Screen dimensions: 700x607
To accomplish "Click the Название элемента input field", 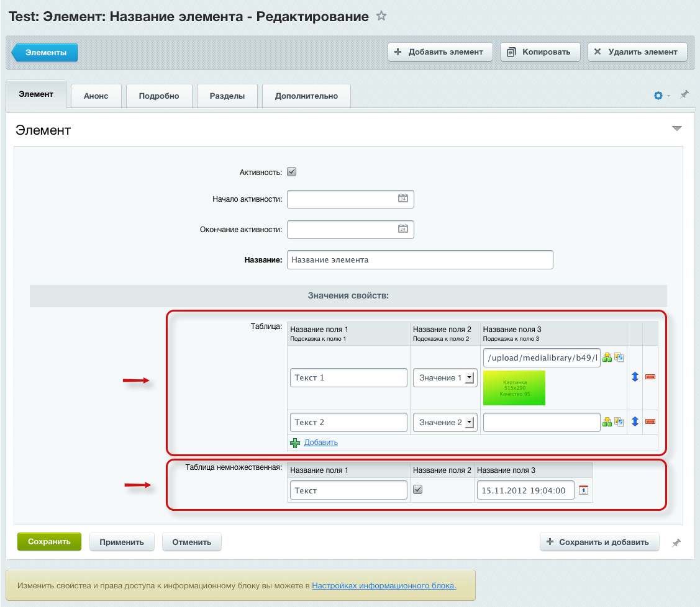I will [x=420, y=259].
